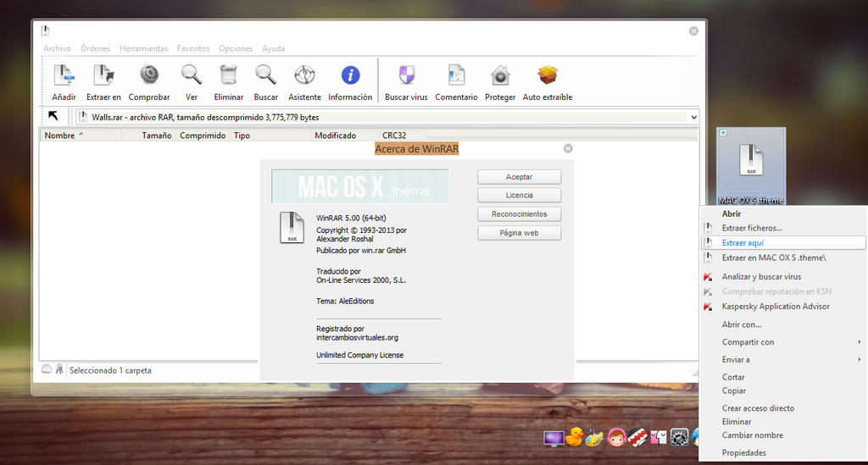Select Extraer aquí in context menu

[782, 243]
